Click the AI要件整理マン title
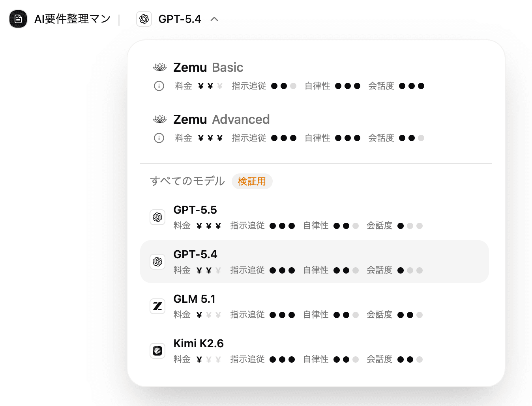 [72, 19]
